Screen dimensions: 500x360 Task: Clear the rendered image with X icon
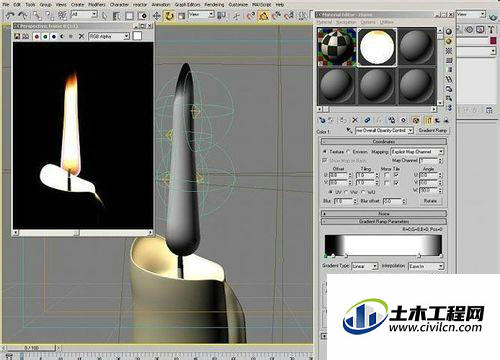coord(81,36)
